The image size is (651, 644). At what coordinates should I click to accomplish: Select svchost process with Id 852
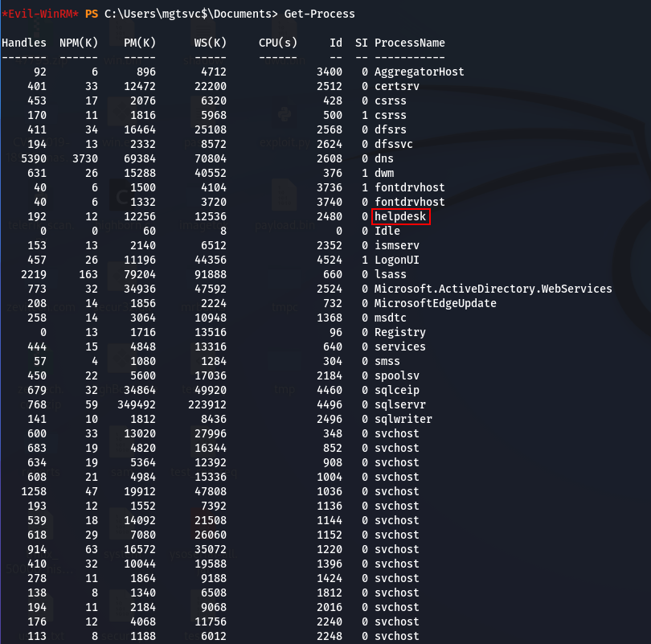tap(396, 448)
